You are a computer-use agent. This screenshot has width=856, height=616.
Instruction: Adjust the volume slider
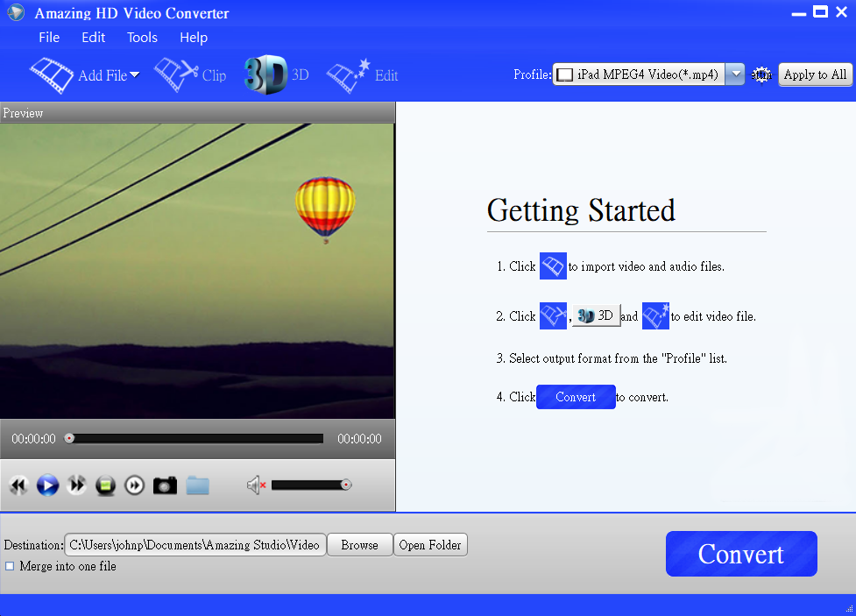point(311,485)
